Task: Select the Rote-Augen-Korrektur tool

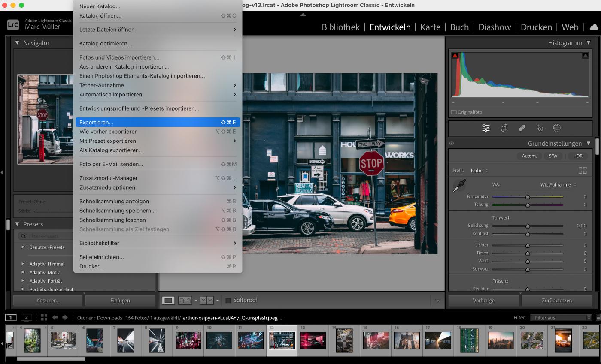Action: click(x=540, y=128)
